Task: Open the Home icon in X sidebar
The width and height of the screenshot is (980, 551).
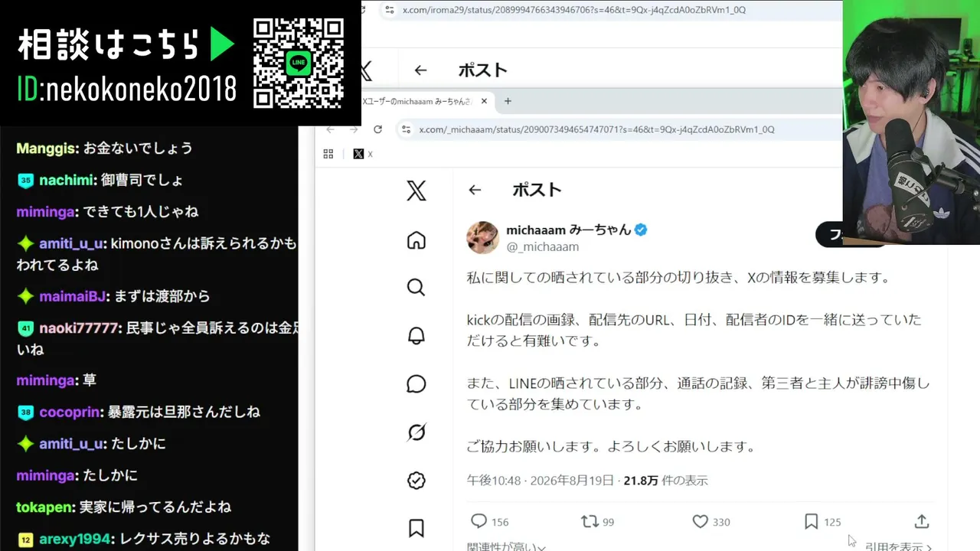Action: point(416,240)
